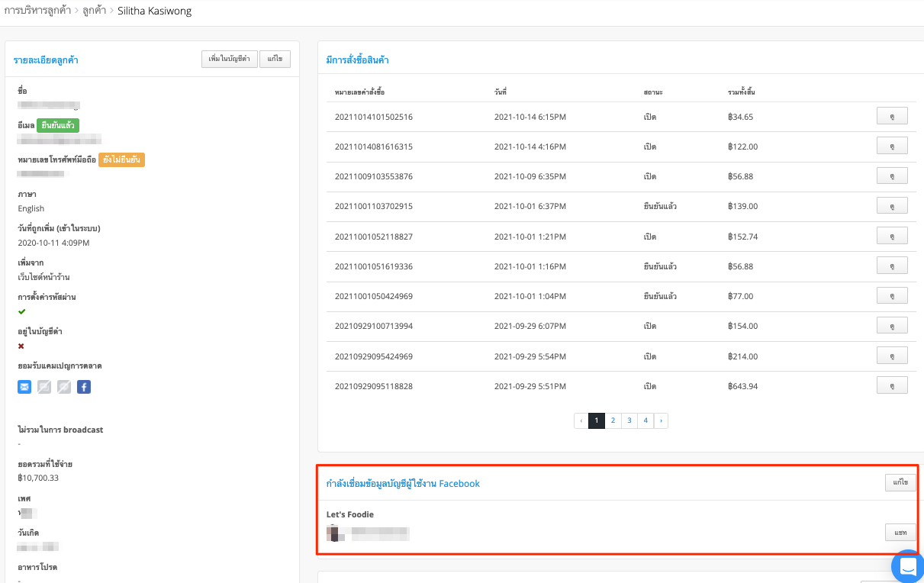Screen dimensions: 924x583
Task: Click the email campaign consent icon
Action: click(x=24, y=387)
